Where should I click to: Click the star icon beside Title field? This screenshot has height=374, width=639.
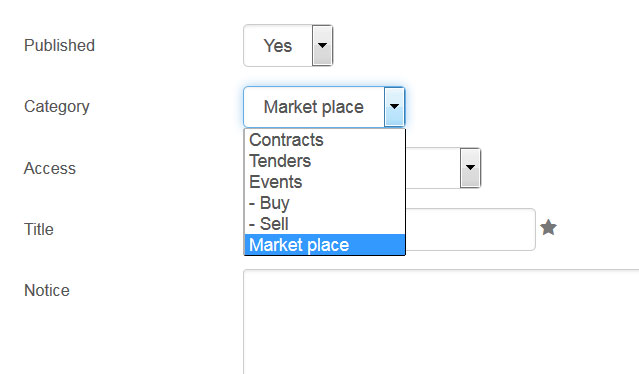(549, 228)
